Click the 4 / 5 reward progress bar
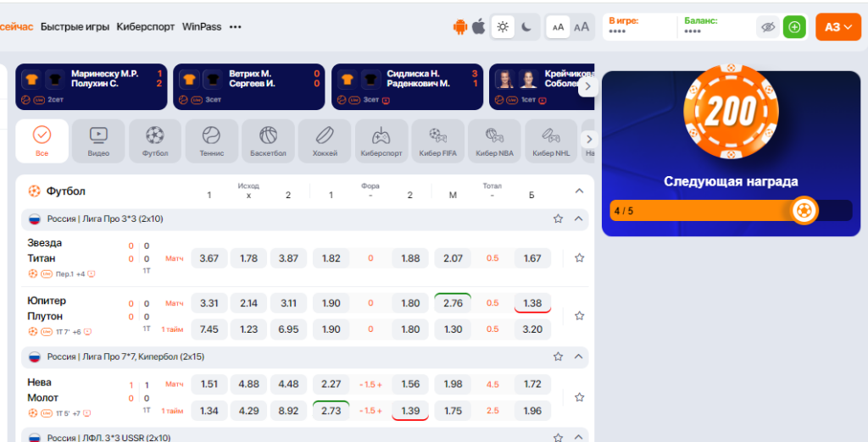868x442 pixels. coord(731,210)
